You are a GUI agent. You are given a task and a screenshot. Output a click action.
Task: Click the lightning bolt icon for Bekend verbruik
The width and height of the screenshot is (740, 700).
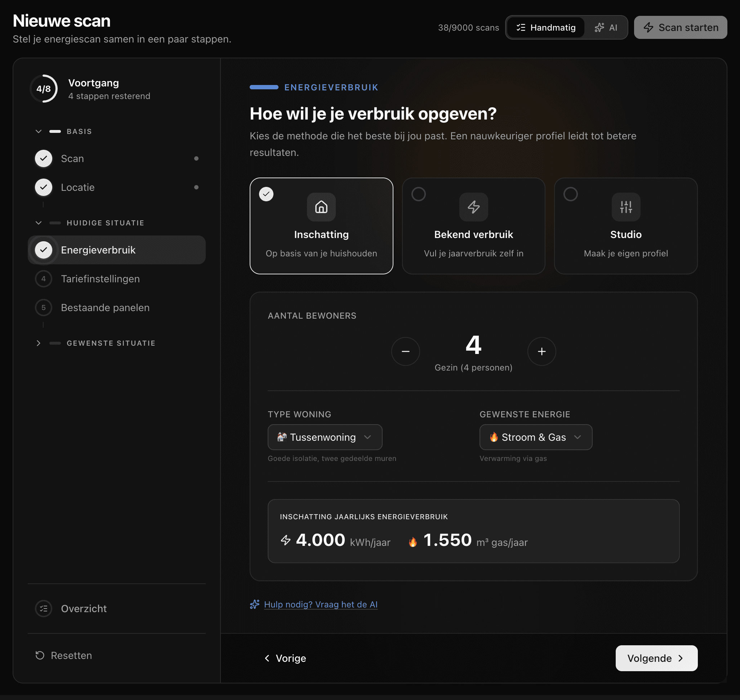point(473,207)
